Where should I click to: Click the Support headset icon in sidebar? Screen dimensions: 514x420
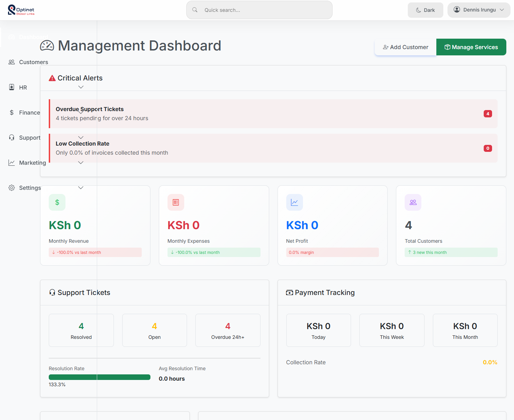[x=11, y=138]
